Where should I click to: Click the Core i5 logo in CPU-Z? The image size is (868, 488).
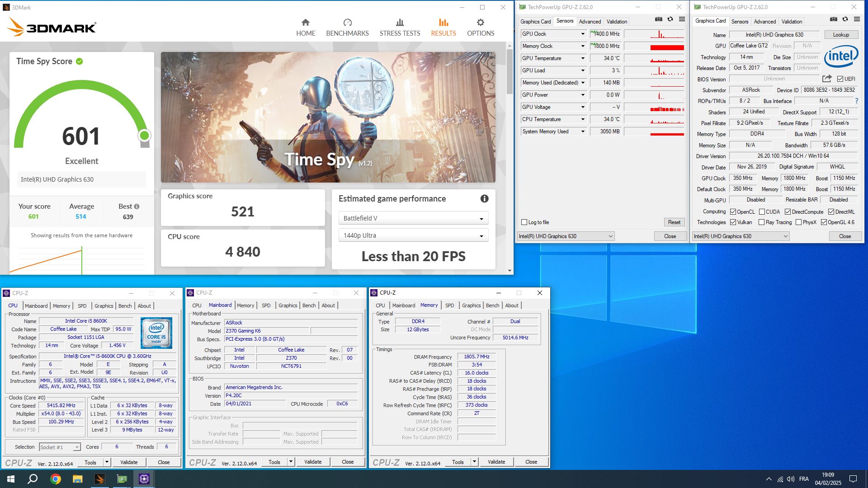pos(156,333)
